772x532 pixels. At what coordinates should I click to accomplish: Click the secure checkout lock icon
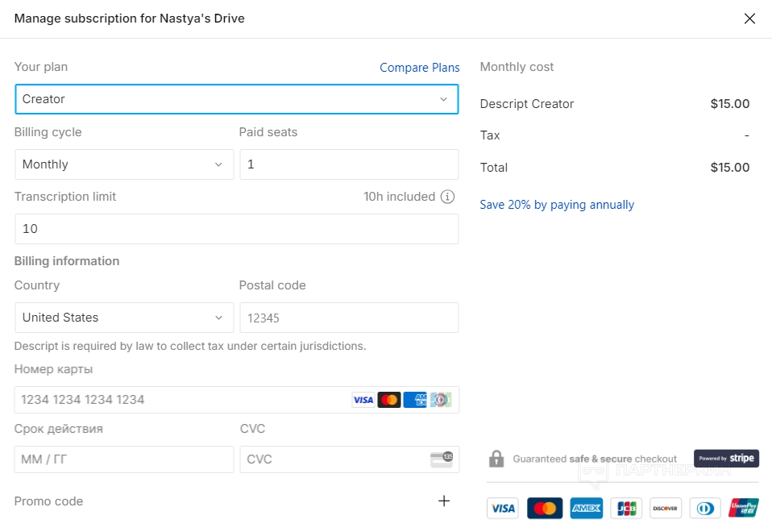click(x=496, y=459)
